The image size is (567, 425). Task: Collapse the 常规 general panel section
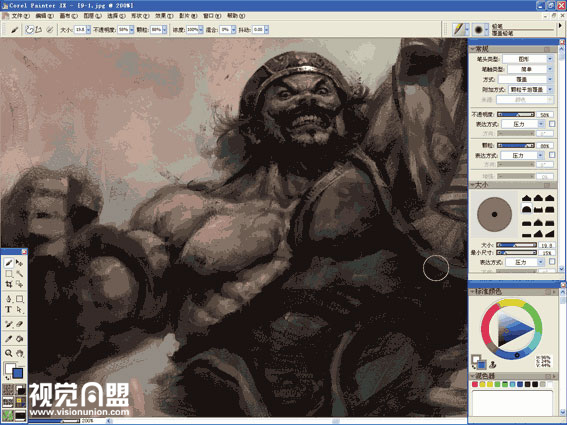point(472,48)
